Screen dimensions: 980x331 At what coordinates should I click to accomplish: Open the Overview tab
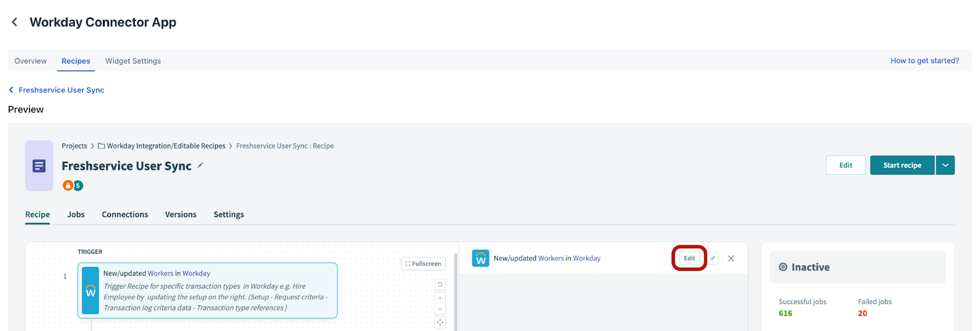[31, 61]
